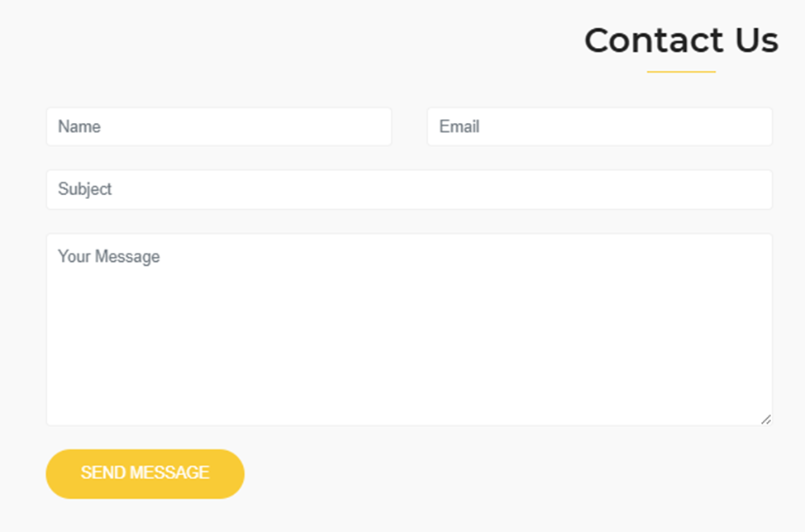Click the Subject placeholder text
This screenshot has width=805, height=532.
click(x=85, y=189)
